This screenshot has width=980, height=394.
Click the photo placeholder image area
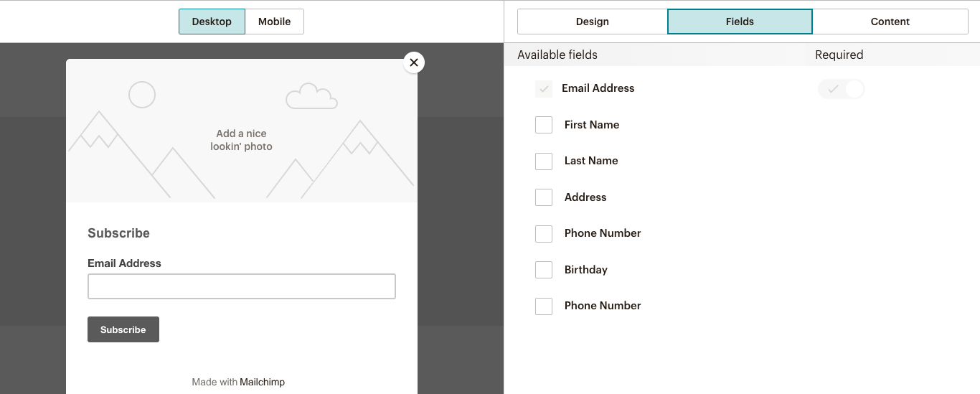[x=242, y=131]
